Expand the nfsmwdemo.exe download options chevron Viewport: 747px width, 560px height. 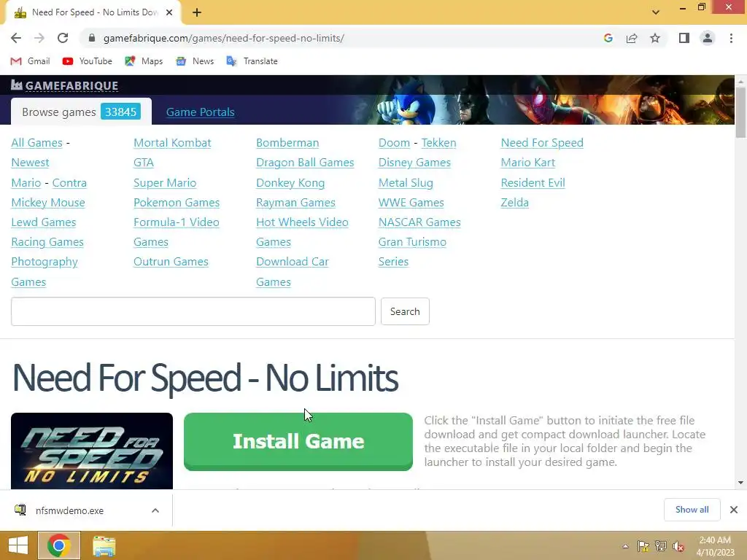click(x=155, y=510)
